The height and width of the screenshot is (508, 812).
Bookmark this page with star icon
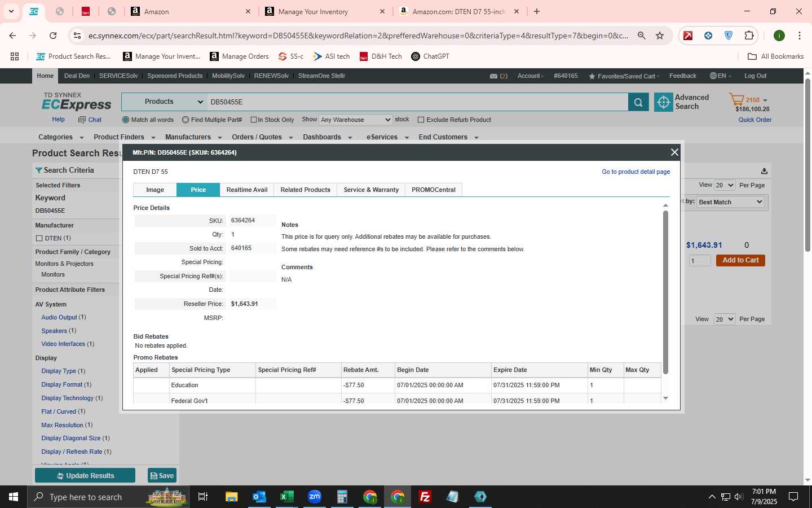(660, 36)
